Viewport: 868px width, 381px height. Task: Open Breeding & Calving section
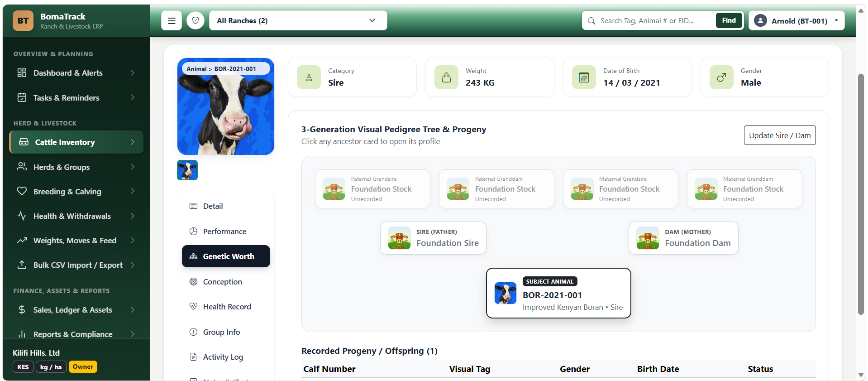[76, 192]
